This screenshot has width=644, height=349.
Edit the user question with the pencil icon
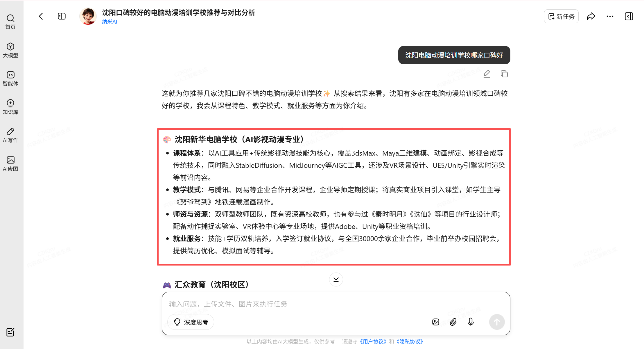487,74
